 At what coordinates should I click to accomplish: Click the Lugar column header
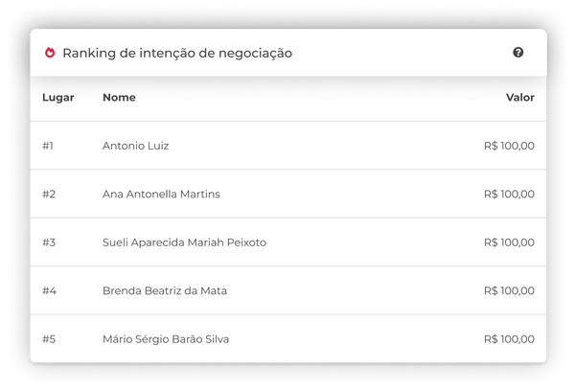pos(58,98)
